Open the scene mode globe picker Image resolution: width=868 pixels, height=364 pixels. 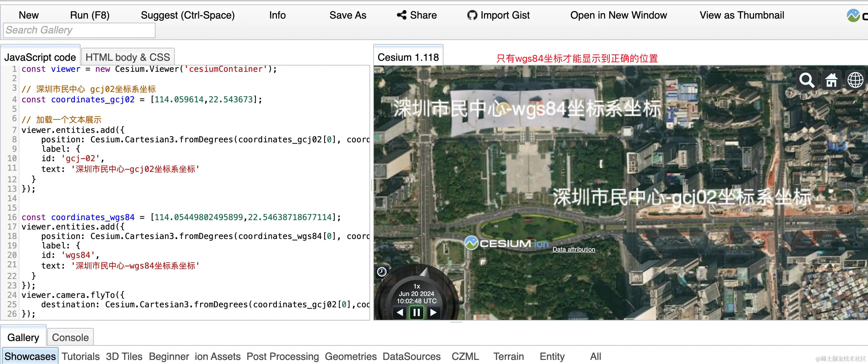click(855, 80)
